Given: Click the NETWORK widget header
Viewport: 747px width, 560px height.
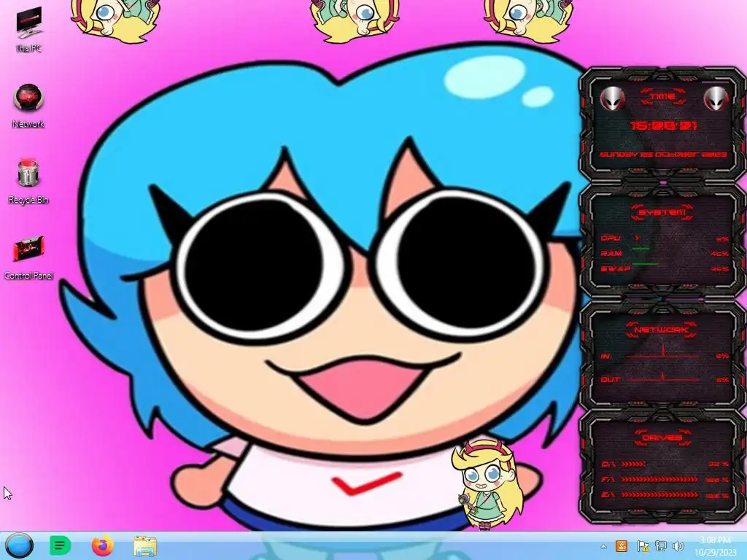Looking at the screenshot, I should pyautogui.click(x=661, y=330).
